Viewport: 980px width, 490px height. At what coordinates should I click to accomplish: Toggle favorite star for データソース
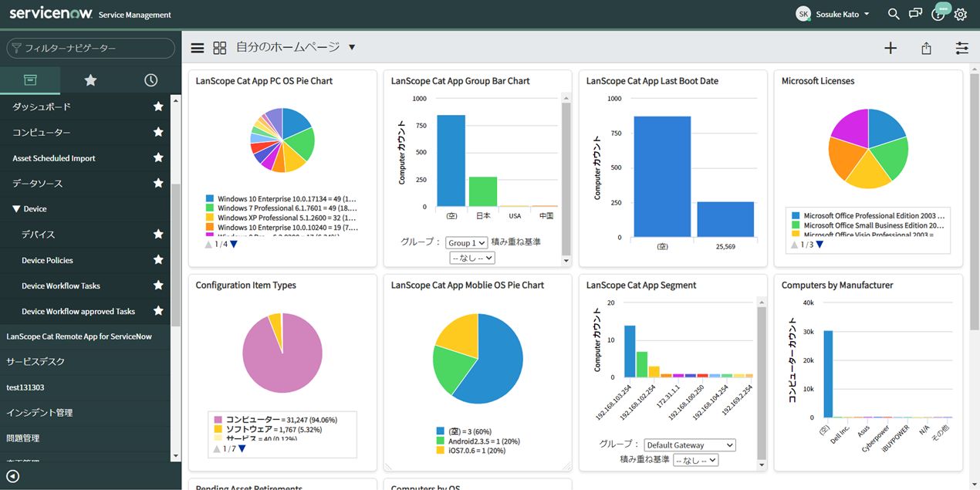[158, 183]
